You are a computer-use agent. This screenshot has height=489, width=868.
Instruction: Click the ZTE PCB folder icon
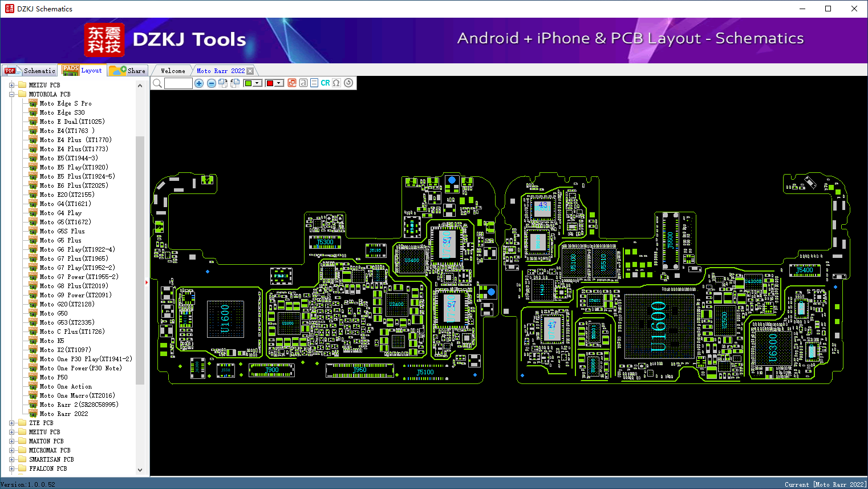point(22,423)
